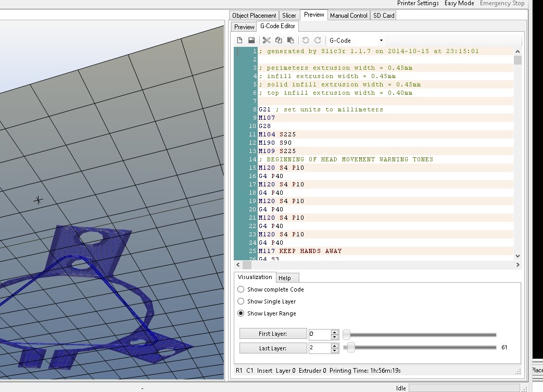Decrease Last Layer value with down arrow
The image size is (543, 392).
pos(335,350)
